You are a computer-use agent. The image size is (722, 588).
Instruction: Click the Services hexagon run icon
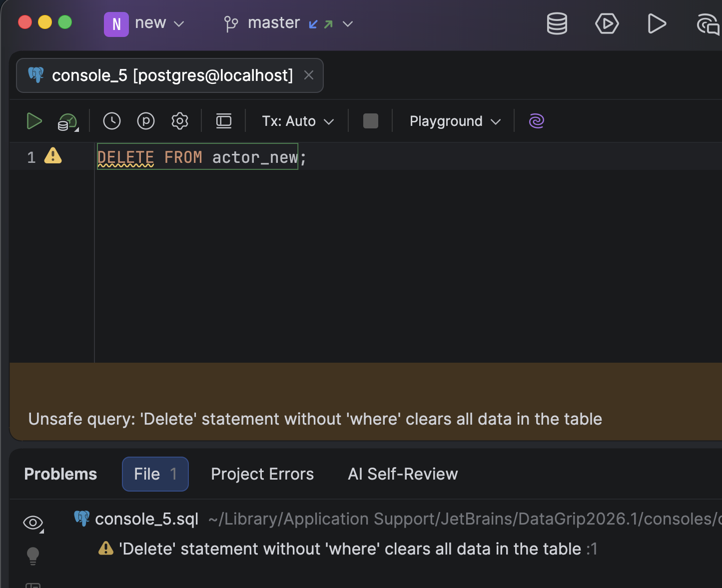tap(607, 23)
